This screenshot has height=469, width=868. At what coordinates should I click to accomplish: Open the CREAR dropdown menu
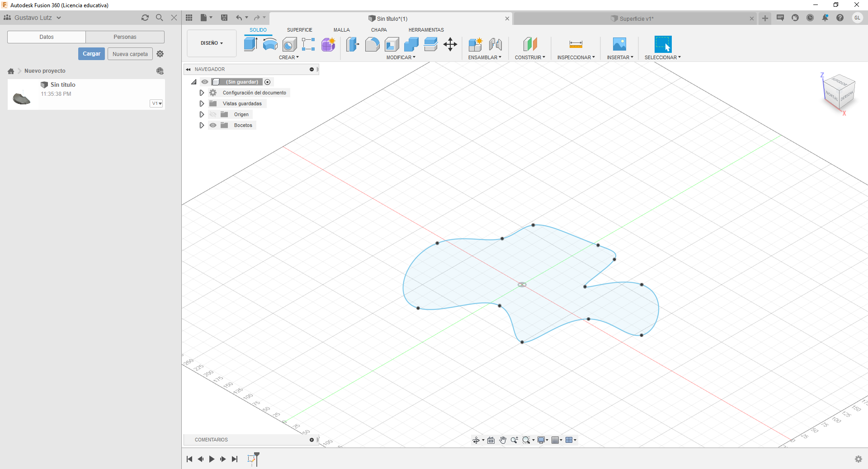[289, 57]
